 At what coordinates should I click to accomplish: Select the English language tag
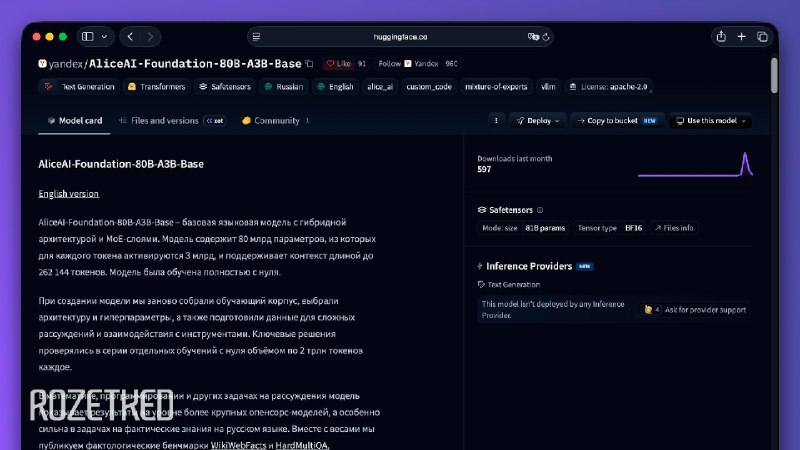[335, 87]
